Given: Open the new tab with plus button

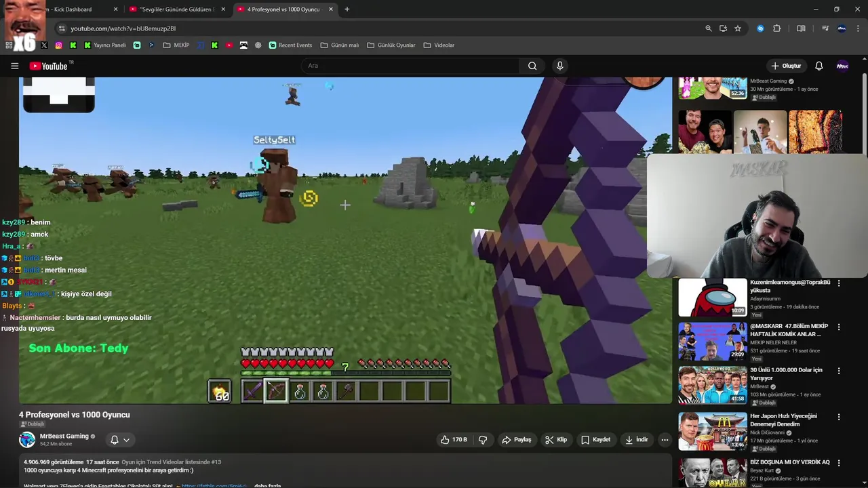Looking at the screenshot, I should pos(347,9).
